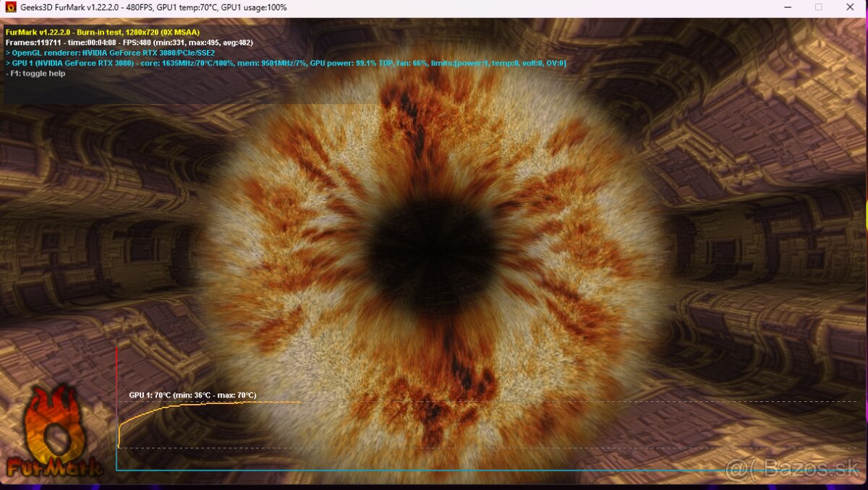Click the FurMark app icon in title bar

(x=10, y=7)
